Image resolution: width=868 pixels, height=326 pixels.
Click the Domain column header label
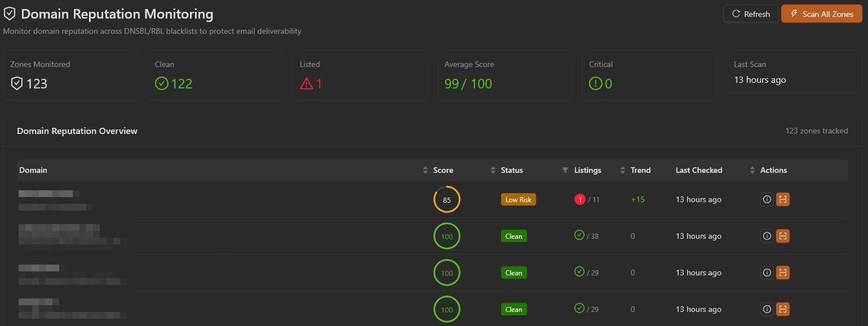[33, 170]
